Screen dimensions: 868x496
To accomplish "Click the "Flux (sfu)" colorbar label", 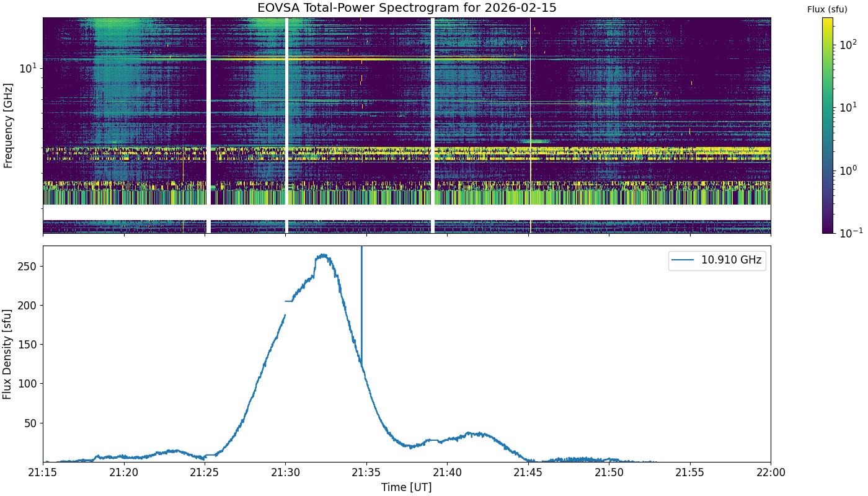I will tap(827, 9).
